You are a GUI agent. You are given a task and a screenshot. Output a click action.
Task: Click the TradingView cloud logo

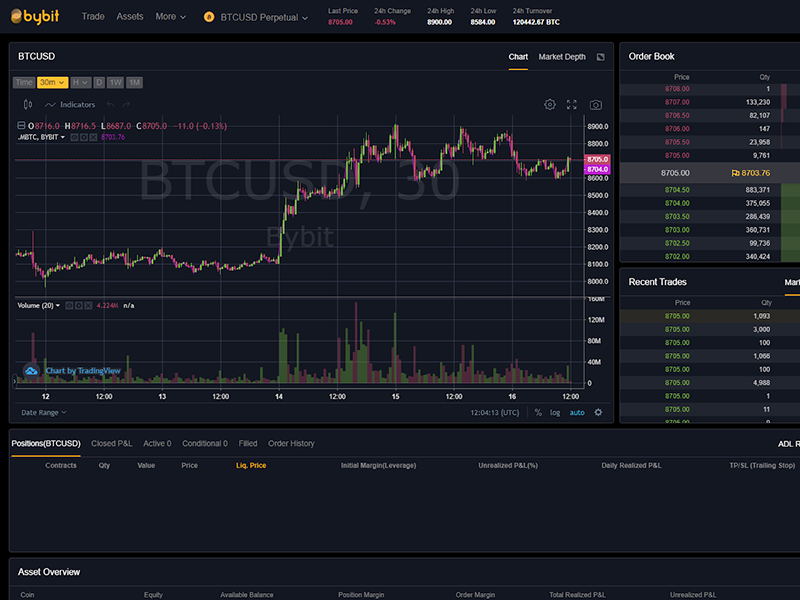click(x=31, y=371)
